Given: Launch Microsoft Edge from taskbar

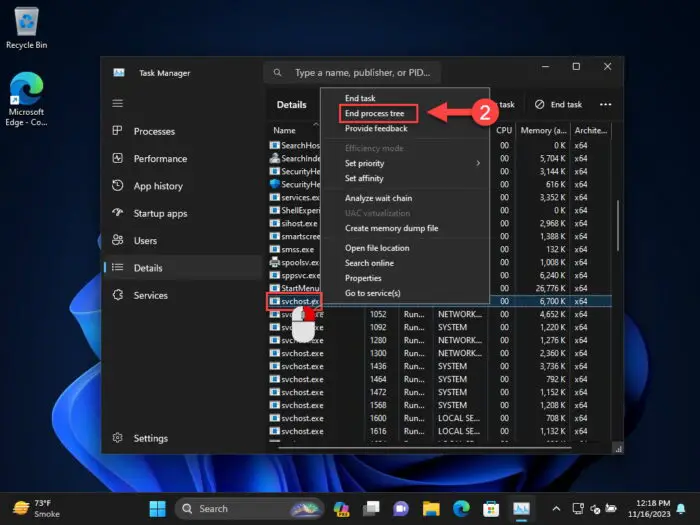Looking at the screenshot, I should [x=461, y=508].
